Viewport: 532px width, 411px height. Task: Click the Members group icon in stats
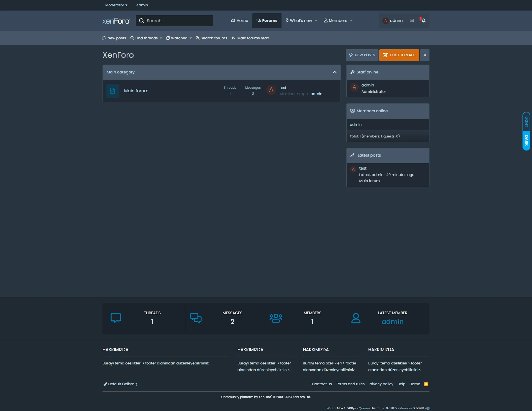pyautogui.click(x=276, y=318)
